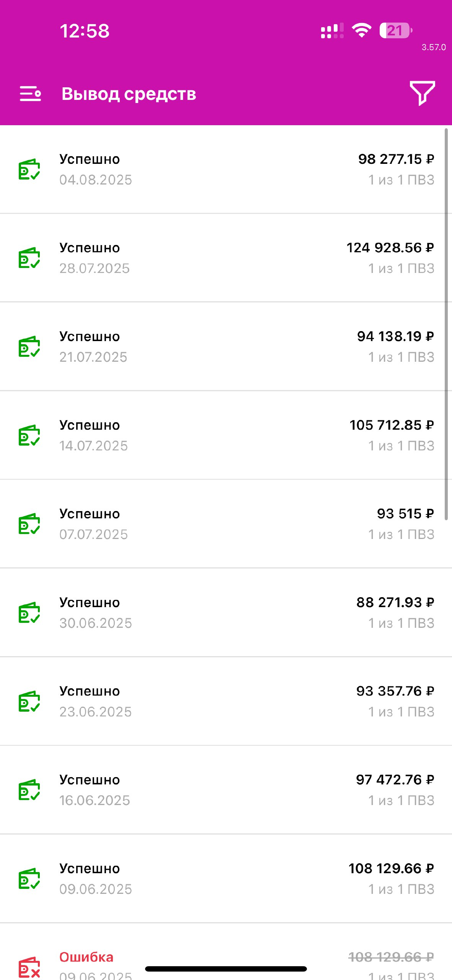Open the filter funnel icon
The height and width of the screenshot is (980, 452).
422,93
